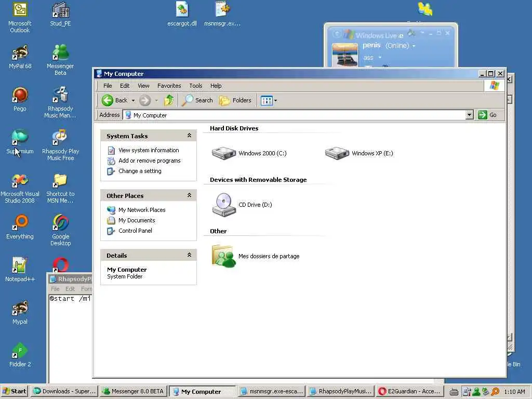Select the Windows XP (E:) drive icon
The image size is (532, 399).
[337, 153]
